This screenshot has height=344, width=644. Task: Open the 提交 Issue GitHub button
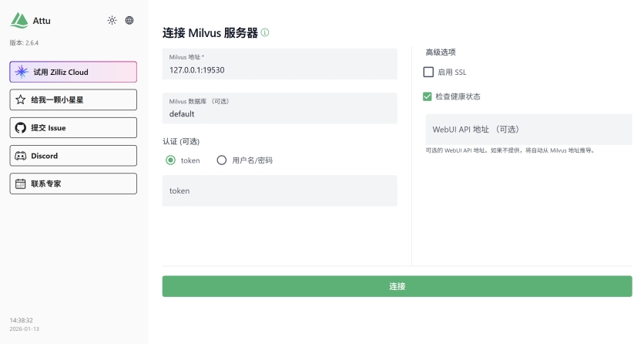pyautogui.click(x=73, y=128)
